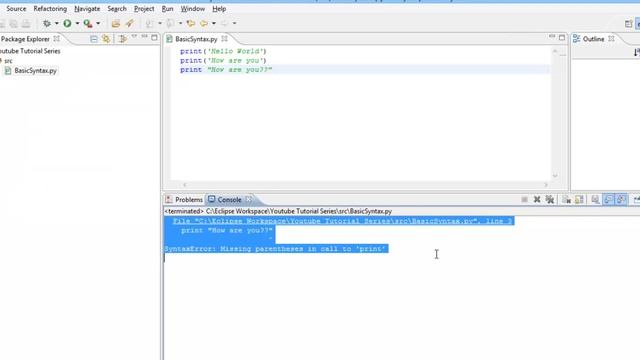
Task: Click the editor vertical scroll down arrow
Action: 555,176
